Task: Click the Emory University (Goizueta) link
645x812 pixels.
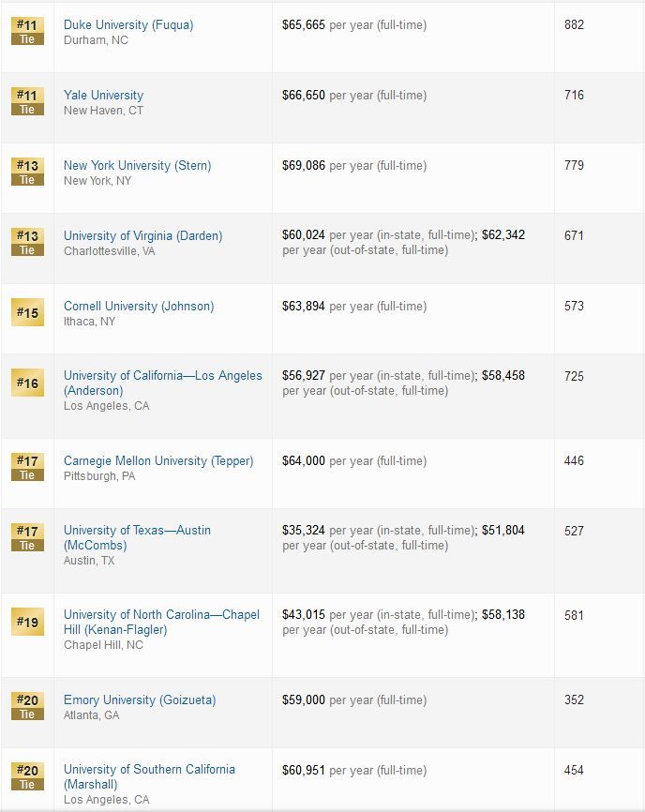Action: 140,700
